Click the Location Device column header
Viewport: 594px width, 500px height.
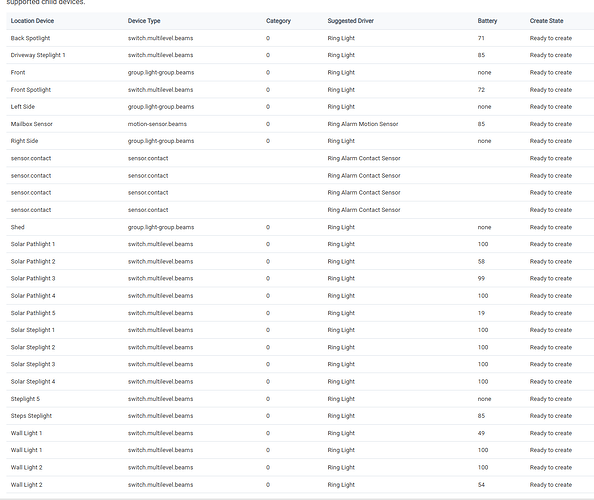32,21
